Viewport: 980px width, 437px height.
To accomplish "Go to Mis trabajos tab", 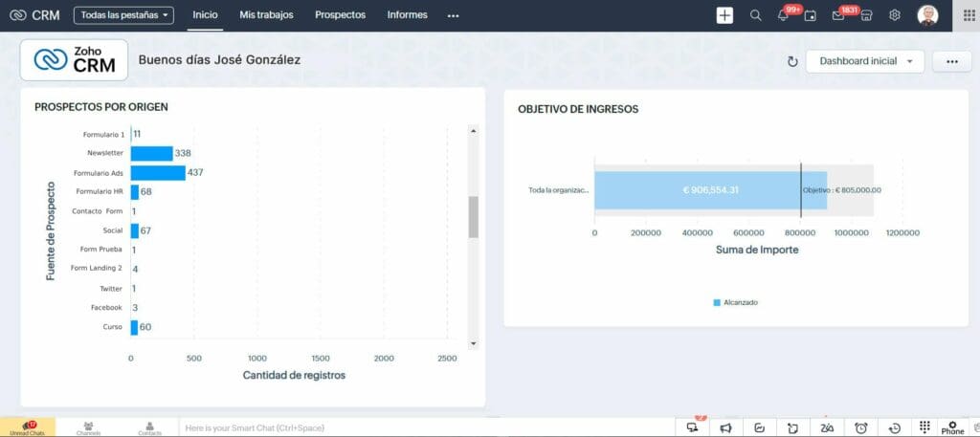I will (x=266, y=15).
